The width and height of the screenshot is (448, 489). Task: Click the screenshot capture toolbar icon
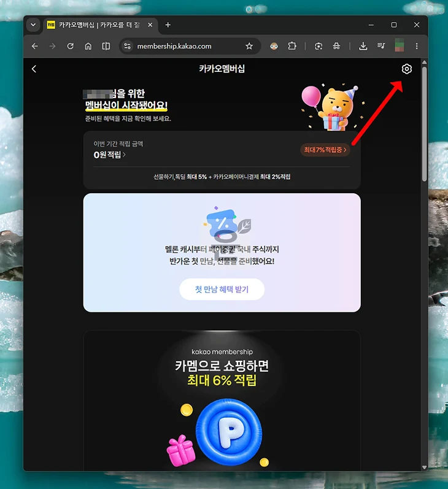[319, 46]
